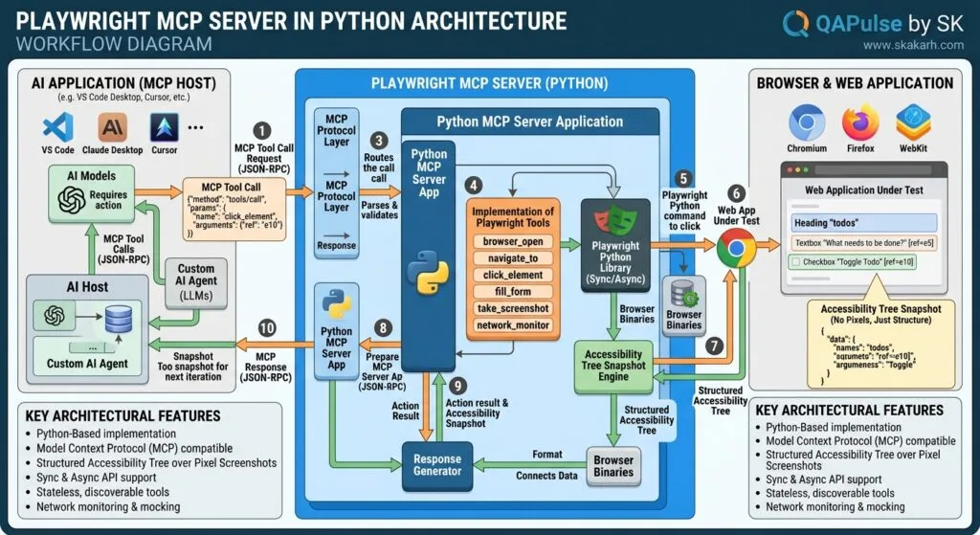Click the OpenAI logo in AI Models box

tap(71, 200)
